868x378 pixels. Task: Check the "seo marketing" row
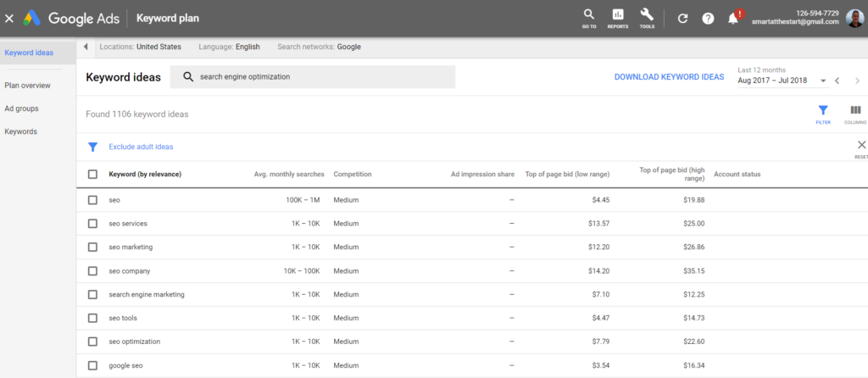pyautogui.click(x=92, y=247)
